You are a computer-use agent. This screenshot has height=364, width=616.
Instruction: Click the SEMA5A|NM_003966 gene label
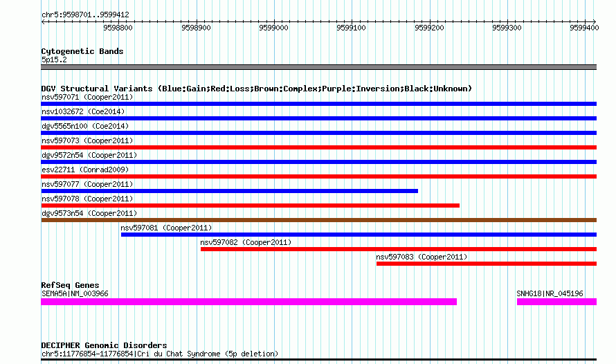pos(75,293)
